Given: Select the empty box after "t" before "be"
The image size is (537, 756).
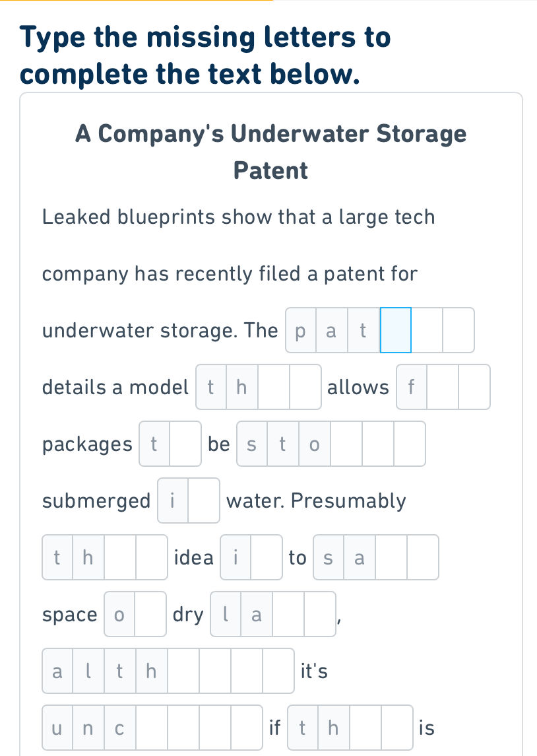Looking at the screenshot, I should [x=185, y=444].
